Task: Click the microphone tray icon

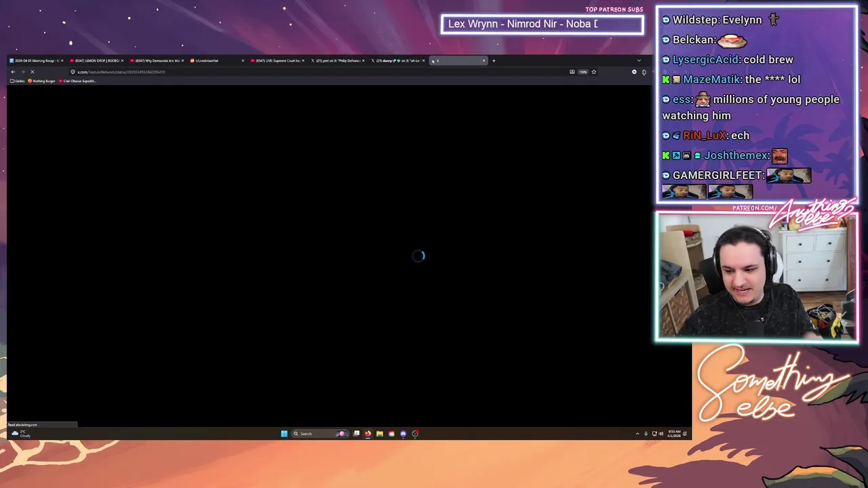Action: [x=646, y=434]
